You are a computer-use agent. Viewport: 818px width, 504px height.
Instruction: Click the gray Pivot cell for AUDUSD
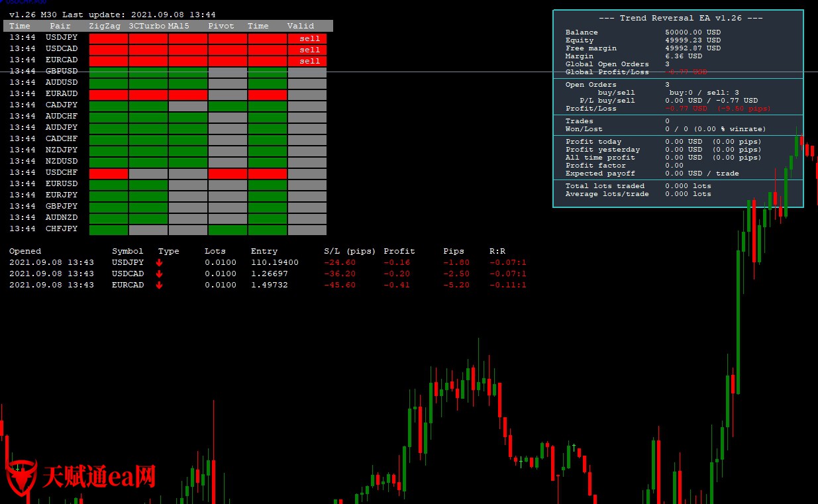[228, 83]
